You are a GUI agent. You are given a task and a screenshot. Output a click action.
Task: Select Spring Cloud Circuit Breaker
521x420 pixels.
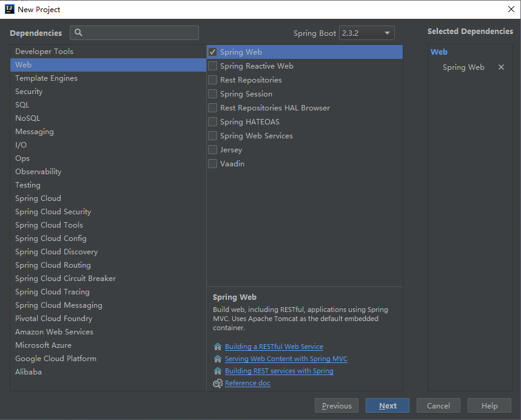coord(109,279)
